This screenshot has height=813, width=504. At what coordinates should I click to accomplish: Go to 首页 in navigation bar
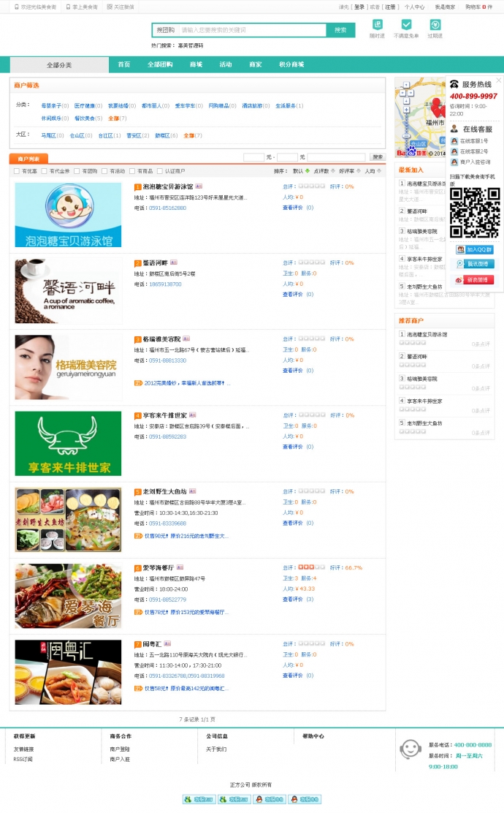coord(123,64)
